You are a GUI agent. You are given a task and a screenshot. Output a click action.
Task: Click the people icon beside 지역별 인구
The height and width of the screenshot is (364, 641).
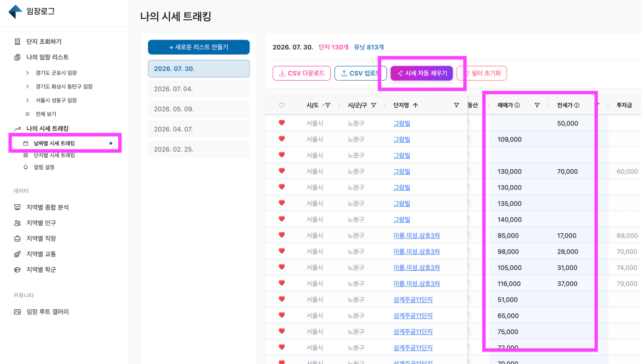tap(17, 223)
